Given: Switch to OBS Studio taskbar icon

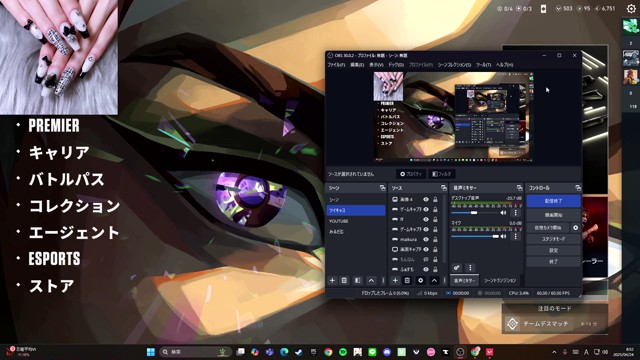Looking at the screenshot, I should [x=460, y=352].
